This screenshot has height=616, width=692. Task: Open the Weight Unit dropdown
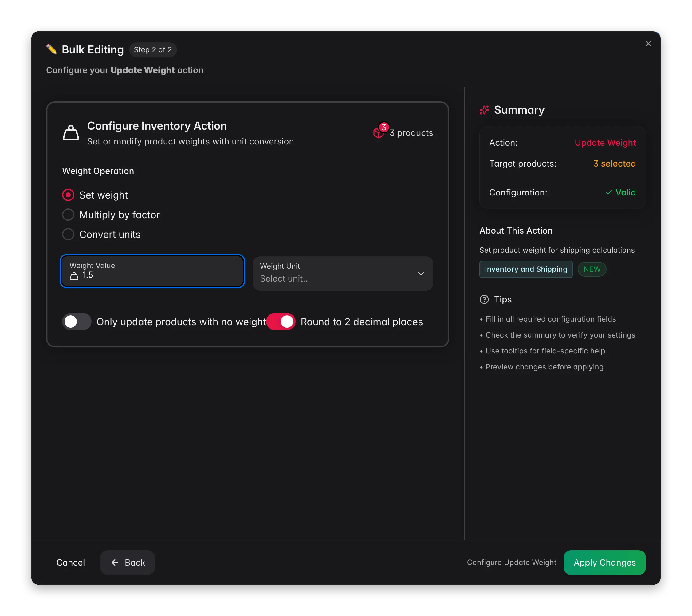343,273
